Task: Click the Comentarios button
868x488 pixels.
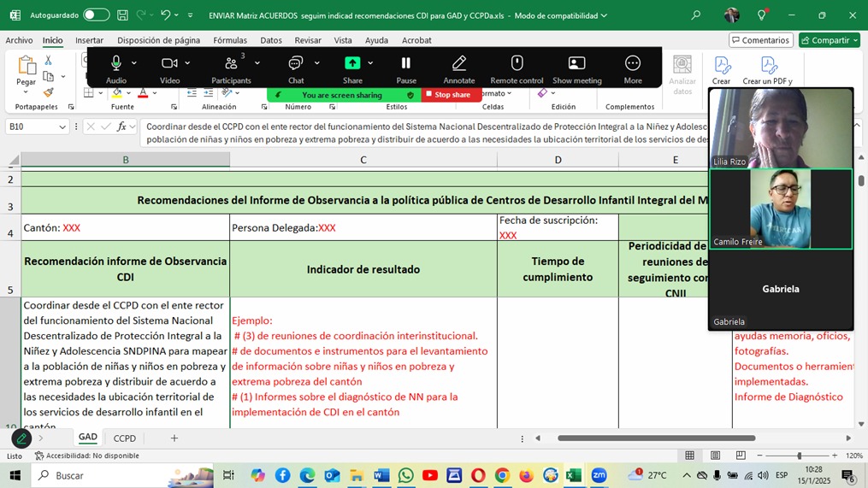Action: [x=760, y=40]
